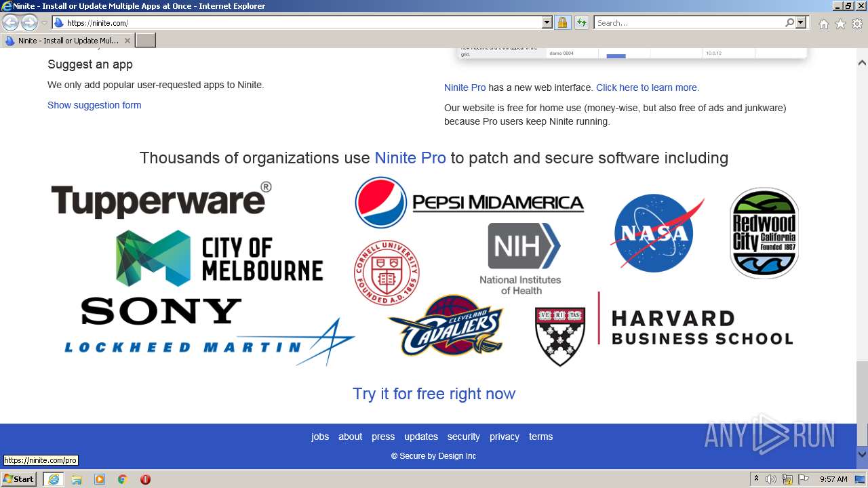Click 'Click here to learn more' link
This screenshot has height=488, width=868.
648,87
